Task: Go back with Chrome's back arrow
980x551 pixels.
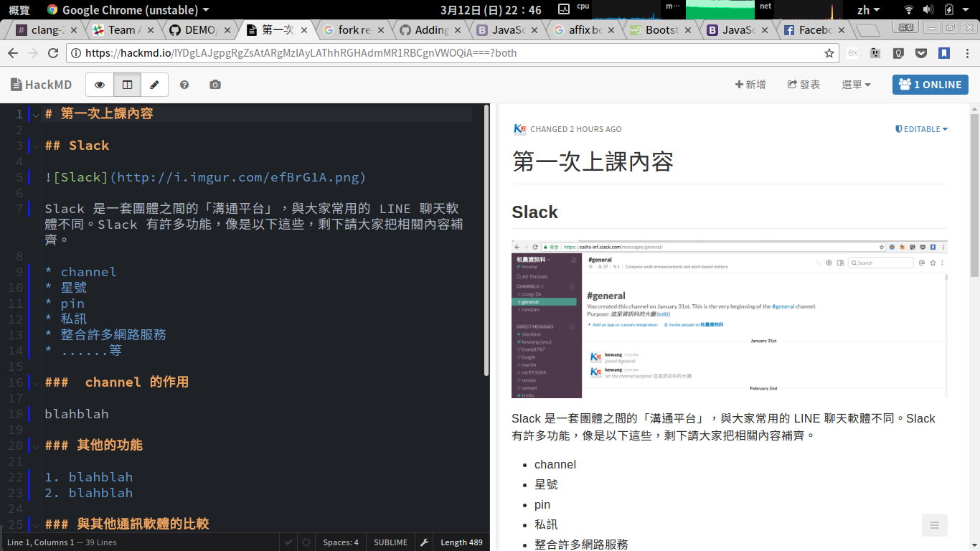Action: click(x=12, y=53)
